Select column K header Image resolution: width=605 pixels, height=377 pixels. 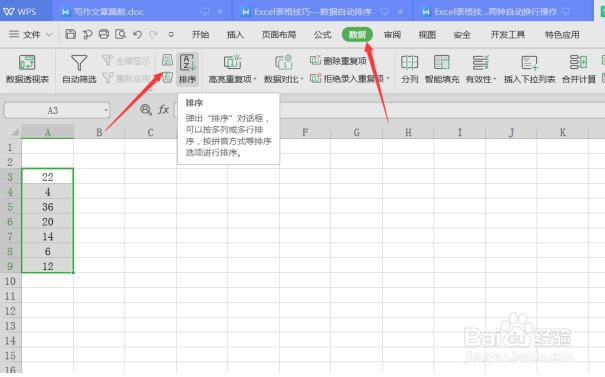563,132
